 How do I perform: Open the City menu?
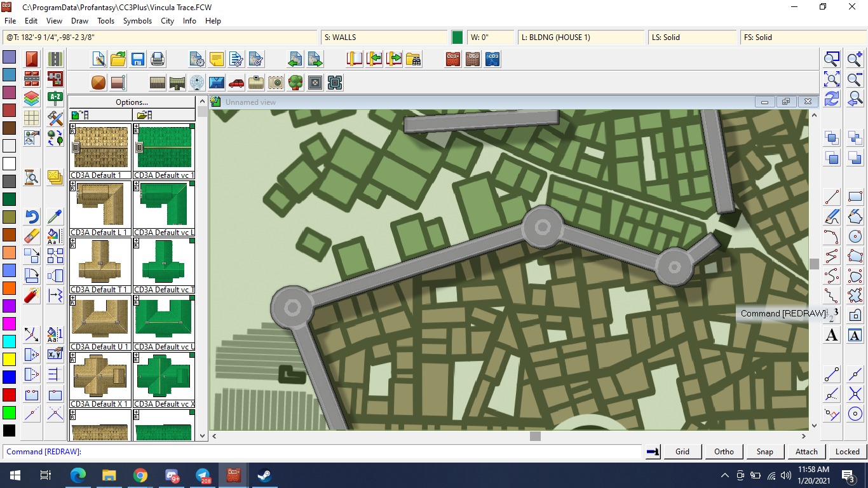(167, 21)
